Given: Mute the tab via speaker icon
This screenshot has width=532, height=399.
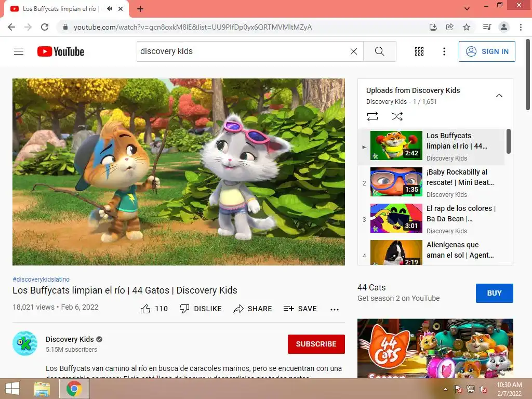Looking at the screenshot, I should pyautogui.click(x=109, y=9).
